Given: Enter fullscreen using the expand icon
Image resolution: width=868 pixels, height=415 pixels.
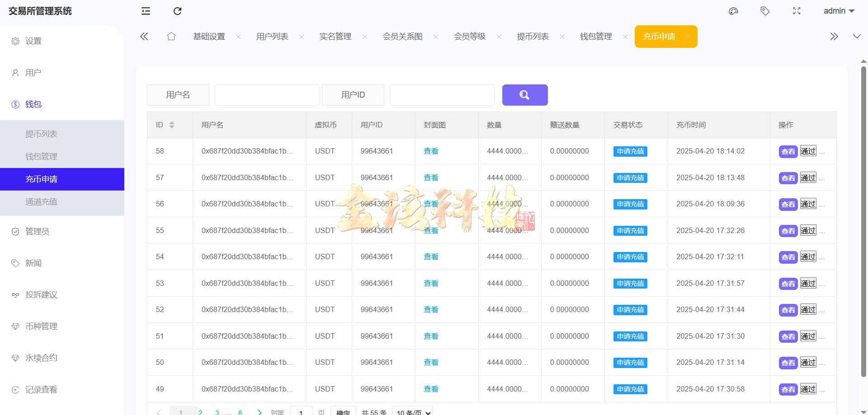Looking at the screenshot, I should tap(797, 11).
